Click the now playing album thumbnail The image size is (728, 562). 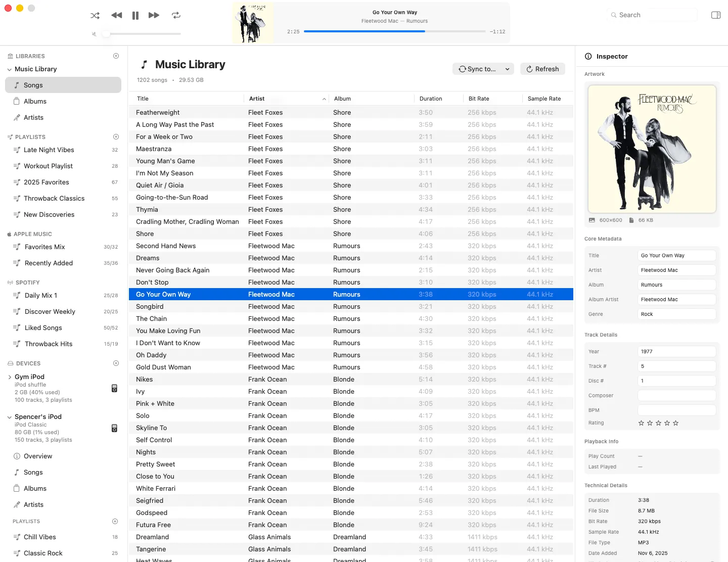click(x=253, y=23)
